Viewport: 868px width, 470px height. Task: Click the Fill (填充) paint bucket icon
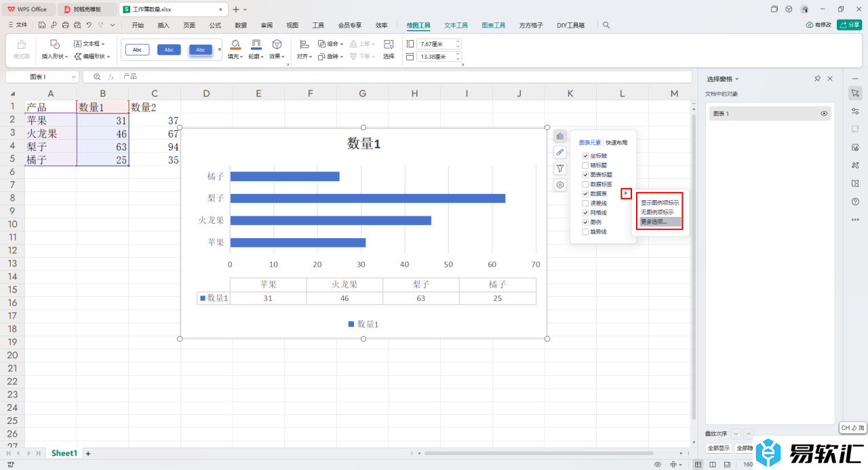(235, 44)
